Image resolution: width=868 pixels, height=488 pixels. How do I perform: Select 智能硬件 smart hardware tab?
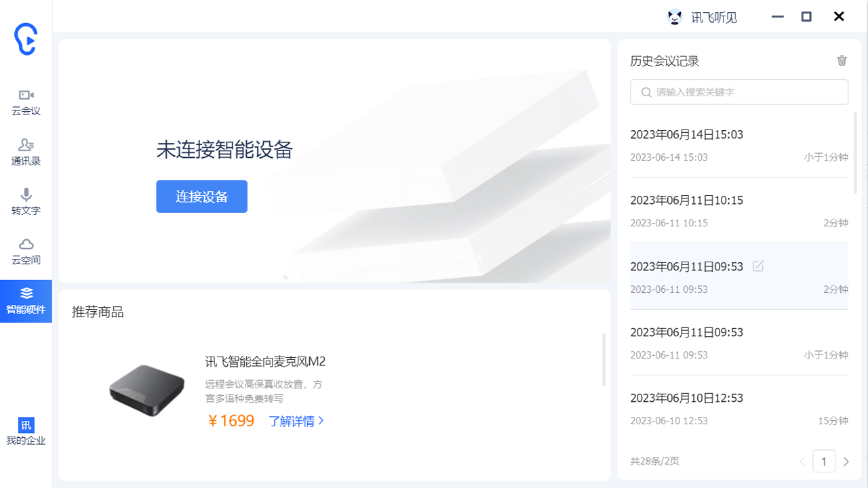[x=26, y=301]
